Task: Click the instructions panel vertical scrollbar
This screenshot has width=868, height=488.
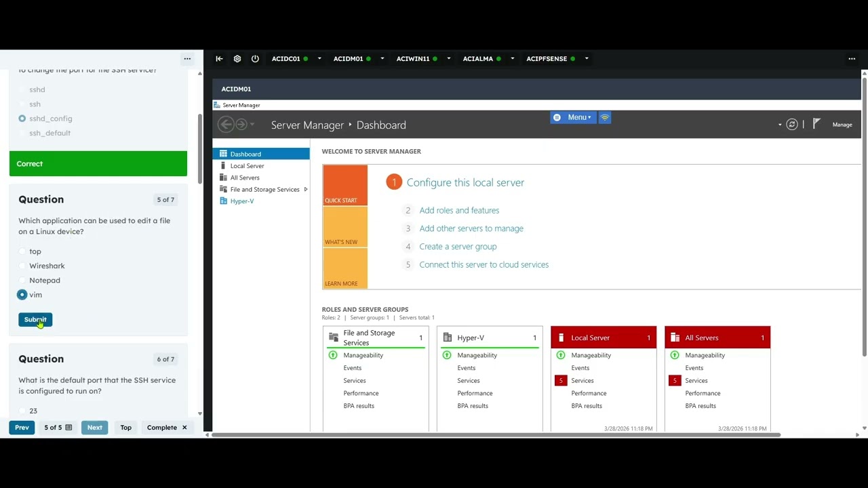Action: tap(199, 149)
